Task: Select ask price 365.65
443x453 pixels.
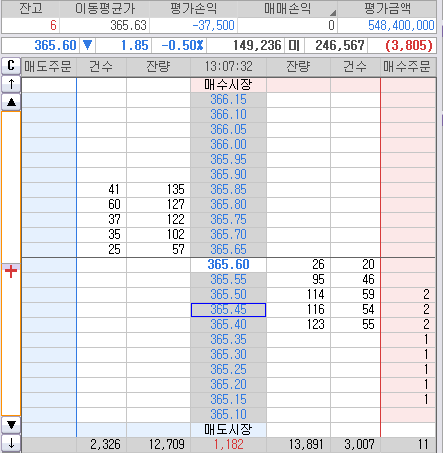Action: click(x=228, y=250)
